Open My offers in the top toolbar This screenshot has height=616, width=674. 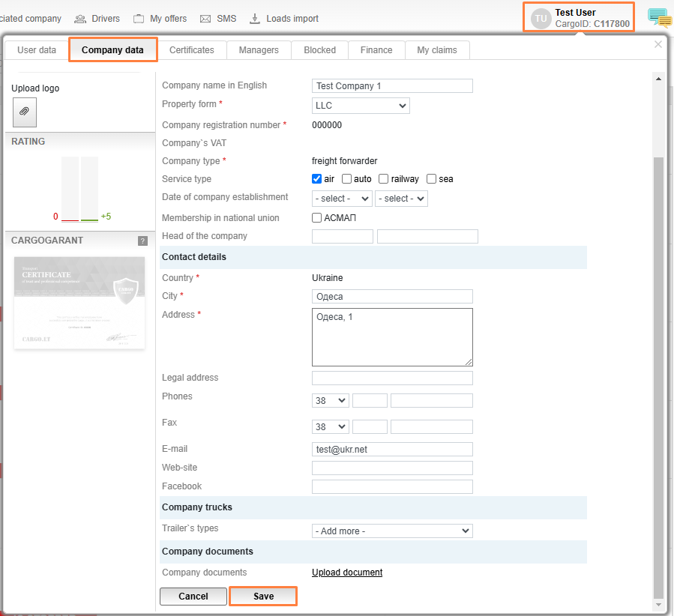click(x=160, y=19)
